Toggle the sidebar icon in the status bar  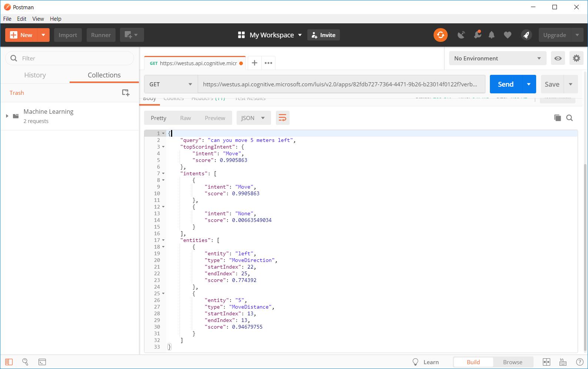[9, 362]
